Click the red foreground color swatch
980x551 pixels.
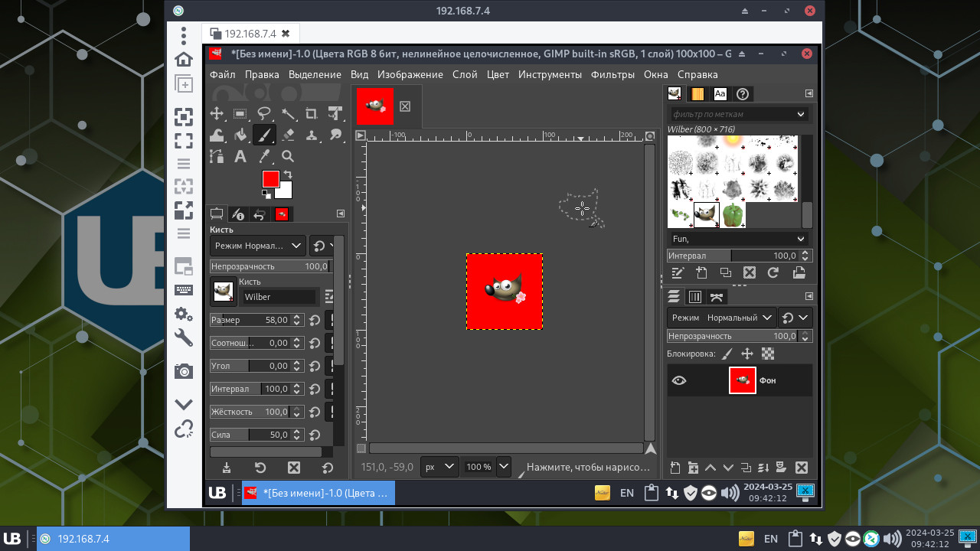click(270, 179)
